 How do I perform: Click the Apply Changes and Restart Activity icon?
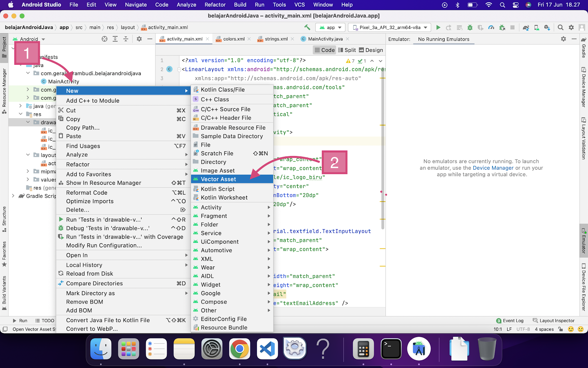coord(449,27)
